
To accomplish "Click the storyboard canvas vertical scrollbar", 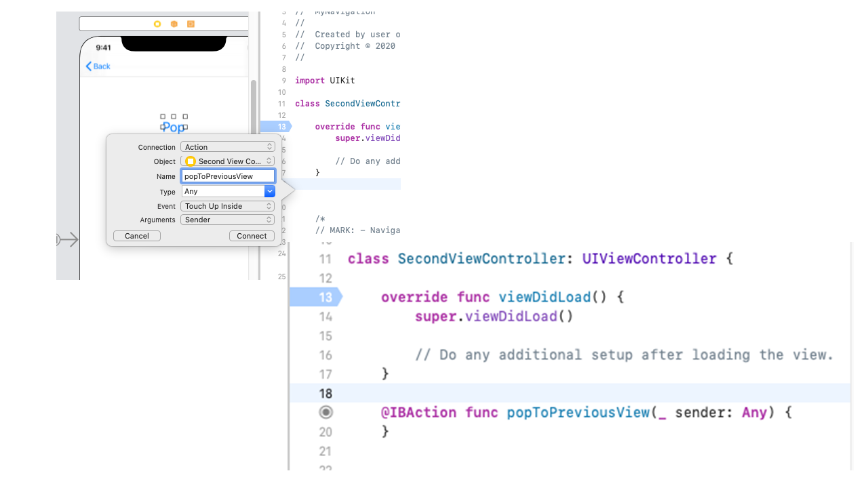I will click(x=254, y=108).
